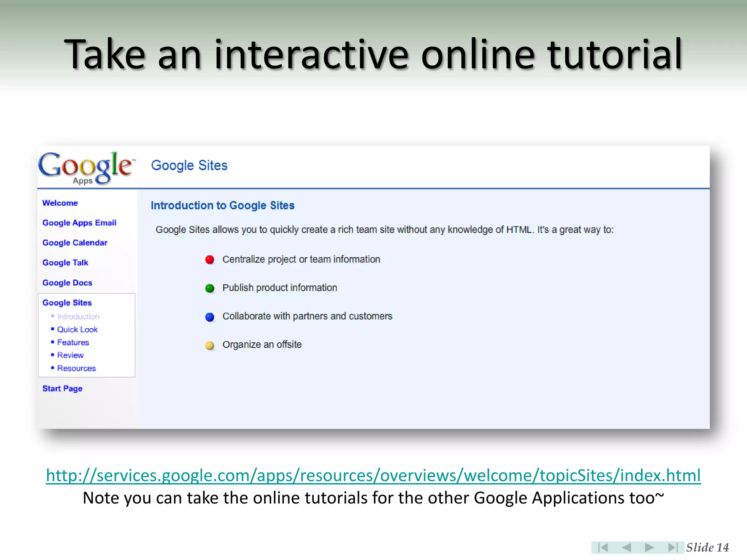Go to the Start Page link
Image resolution: width=747 pixels, height=560 pixels.
click(62, 389)
